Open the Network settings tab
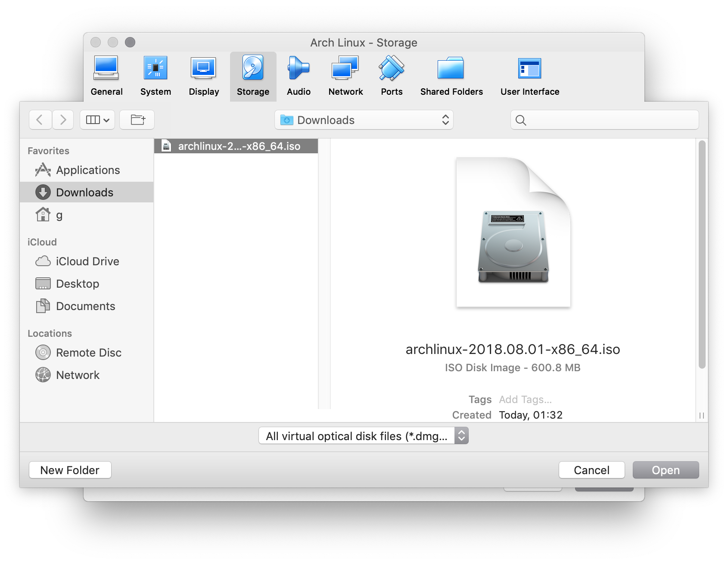This screenshot has height=565, width=728. pos(345,77)
